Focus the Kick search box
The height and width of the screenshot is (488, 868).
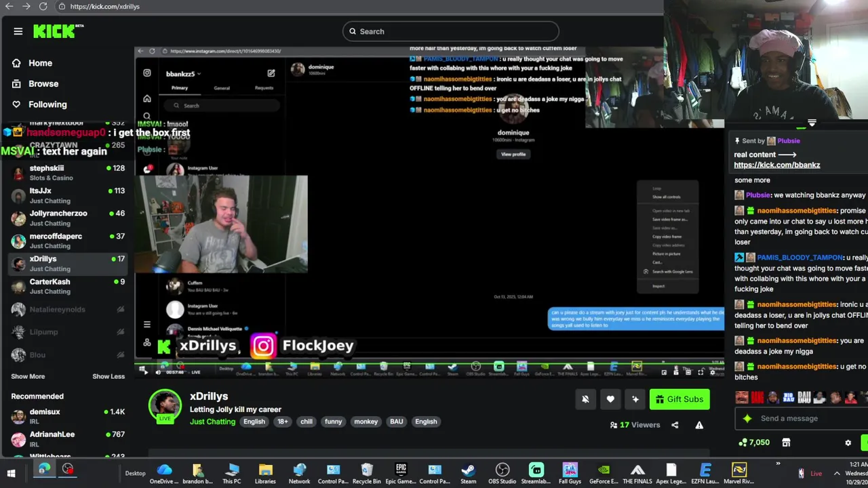(451, 31)
